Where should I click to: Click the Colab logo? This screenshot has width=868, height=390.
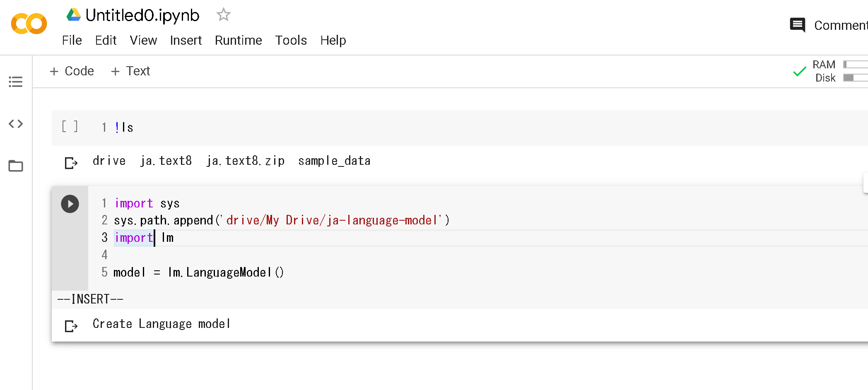coord(29,24)
